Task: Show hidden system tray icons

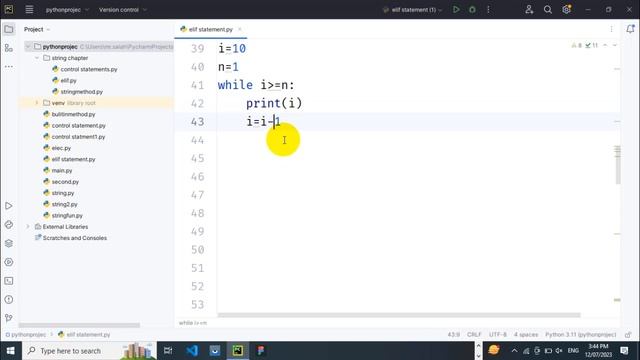Action: (x=514, y=351)
